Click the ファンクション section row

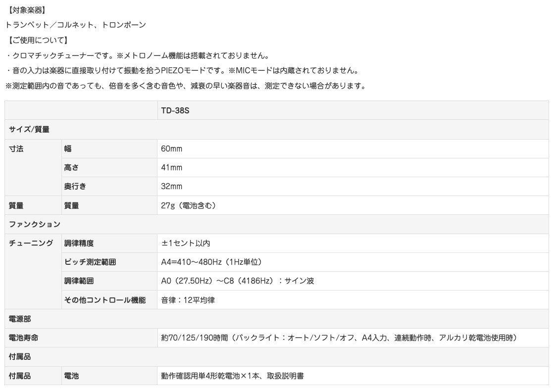tap(277, 224)
